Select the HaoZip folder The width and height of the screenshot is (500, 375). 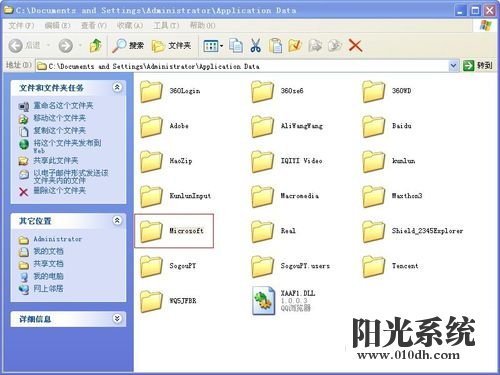(166, 161)
